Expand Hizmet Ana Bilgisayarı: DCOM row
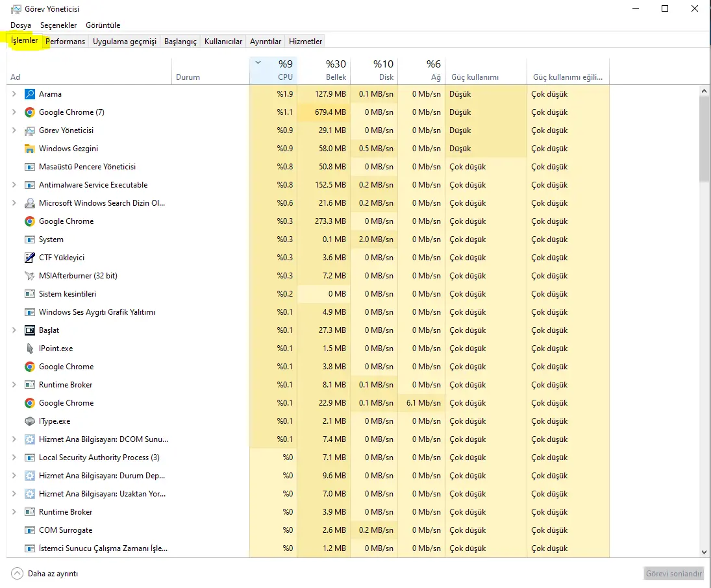711x588 pixels. (x=14, y=439)
